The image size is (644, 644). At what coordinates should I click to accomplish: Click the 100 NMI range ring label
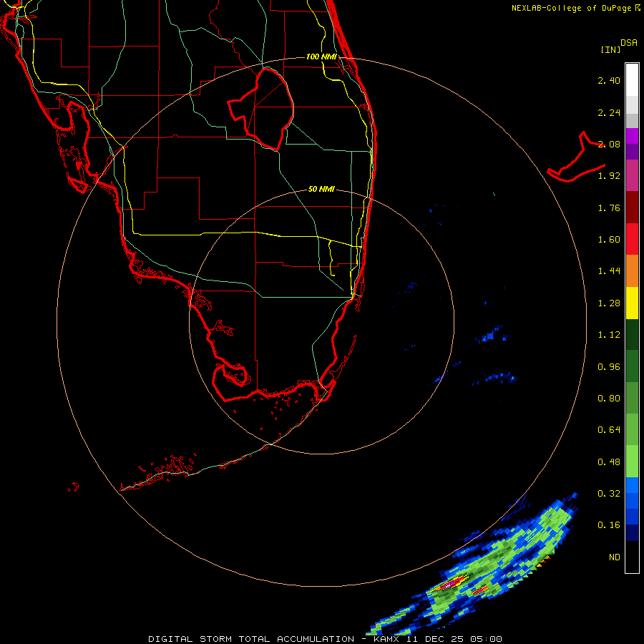[321, 57]
